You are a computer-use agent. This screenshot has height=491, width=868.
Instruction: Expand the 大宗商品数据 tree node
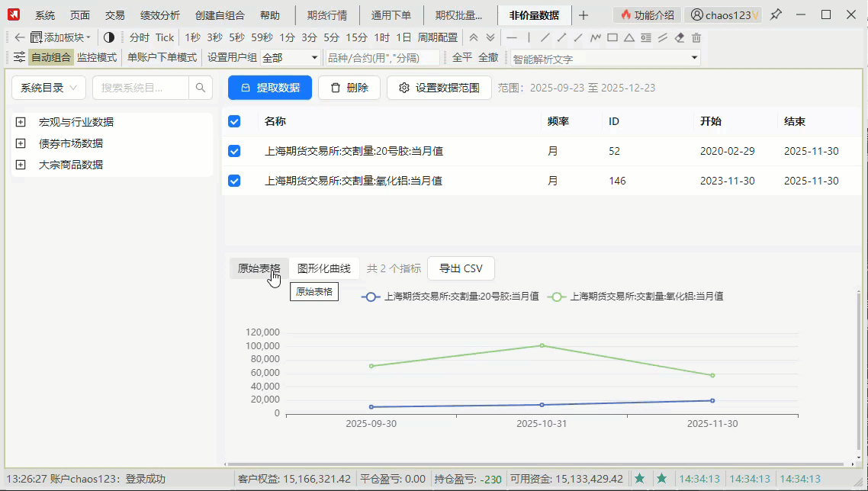click(21, 165)
